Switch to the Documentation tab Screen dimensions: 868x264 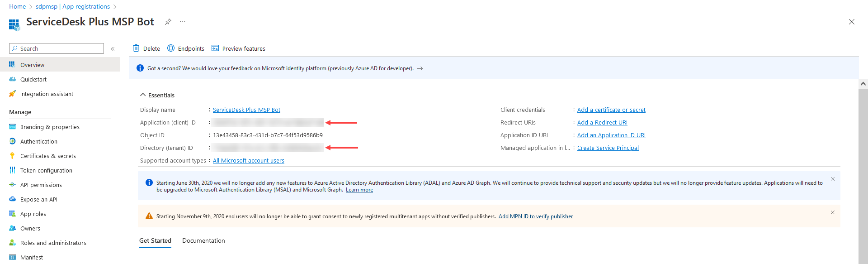[203, 241]
